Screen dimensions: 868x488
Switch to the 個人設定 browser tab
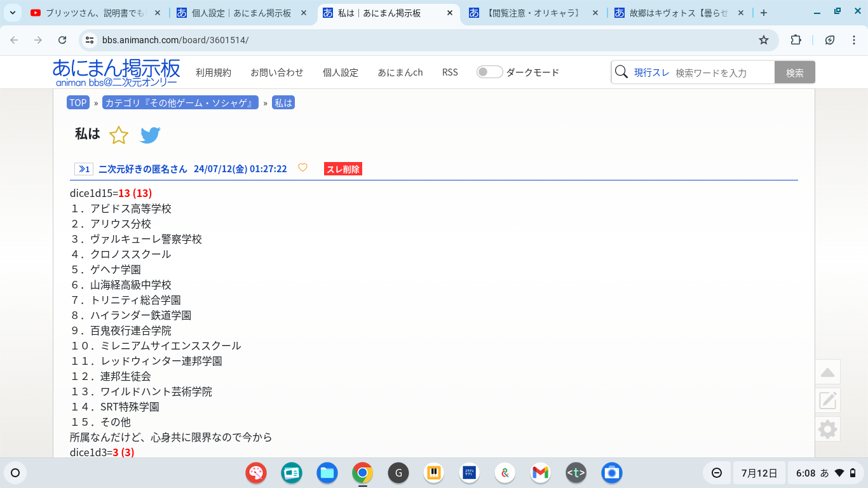tap(241, 13)
